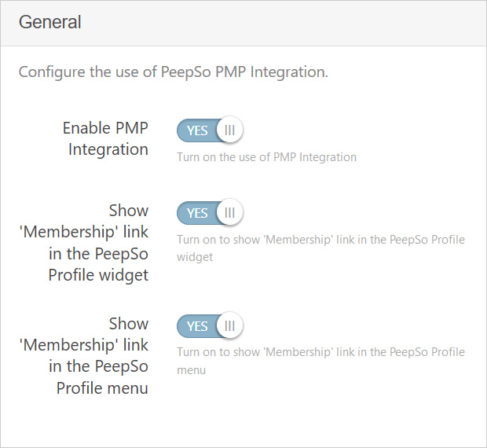Click the YES text on Profile widget toggle
Screen dimensions: 487x448
197,214
